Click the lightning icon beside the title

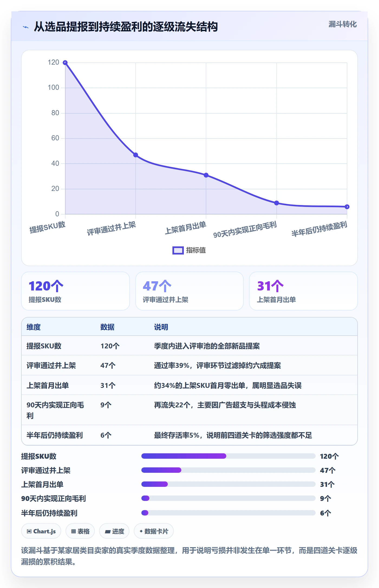(26, 27)
